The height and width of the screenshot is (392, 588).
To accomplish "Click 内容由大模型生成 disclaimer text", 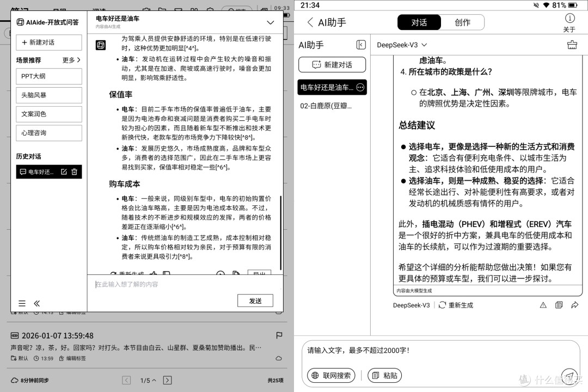I will 414,291.
